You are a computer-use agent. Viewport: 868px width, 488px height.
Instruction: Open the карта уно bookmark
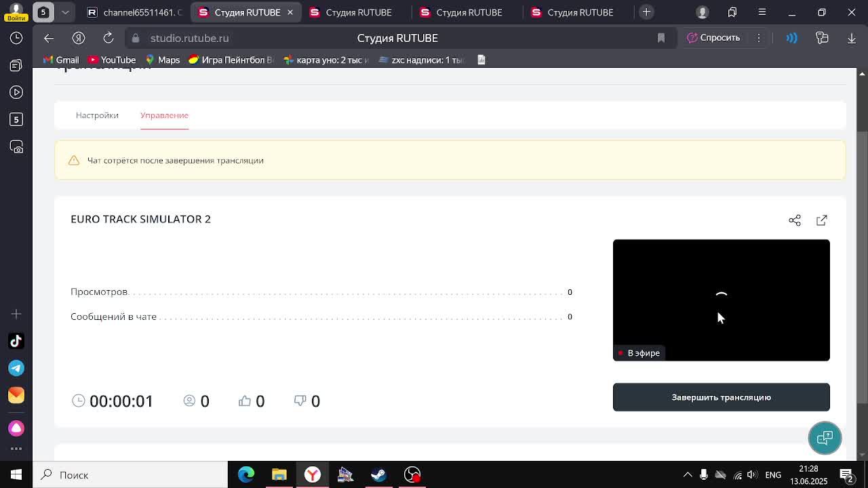[x=326, y=60]
